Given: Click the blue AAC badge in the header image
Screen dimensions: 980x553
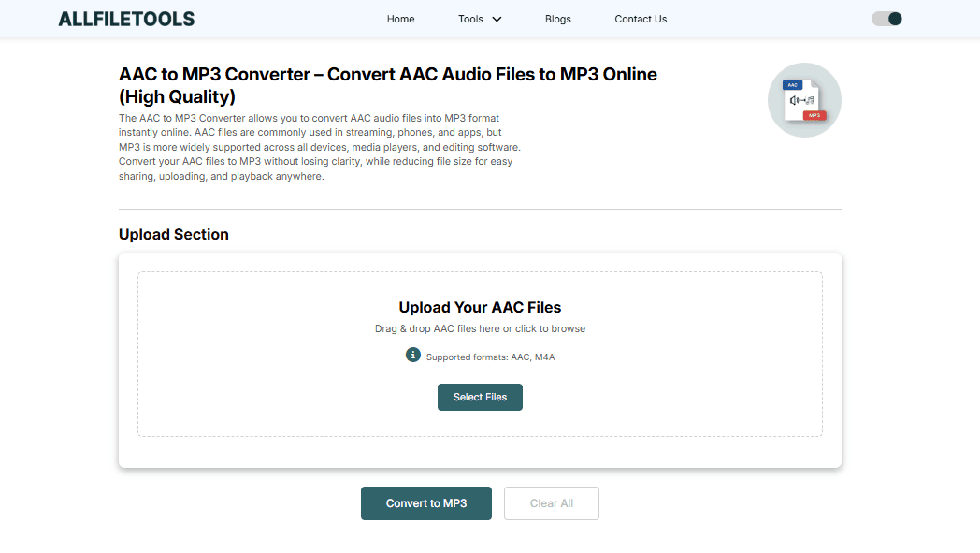Looking at the screenshot, I should pos(794,85).
